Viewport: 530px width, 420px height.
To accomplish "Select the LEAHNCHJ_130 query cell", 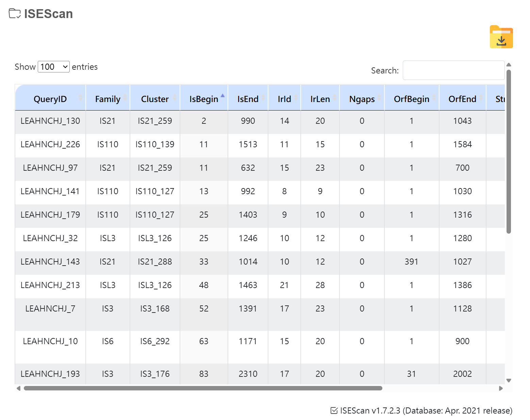I will tap(50, 121).
